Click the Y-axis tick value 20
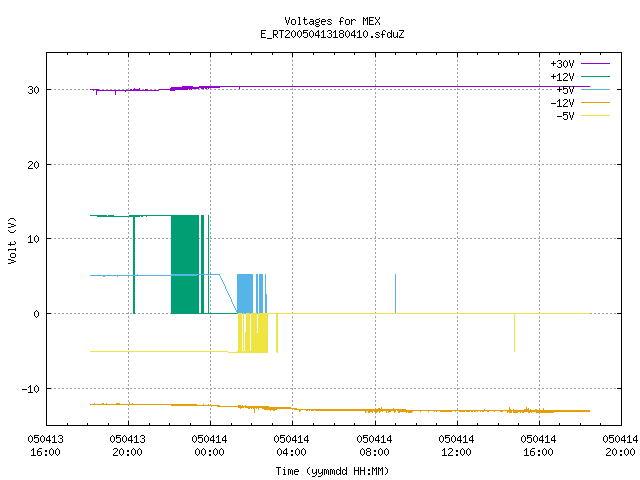Screen dimensions: 640x480 33,165
